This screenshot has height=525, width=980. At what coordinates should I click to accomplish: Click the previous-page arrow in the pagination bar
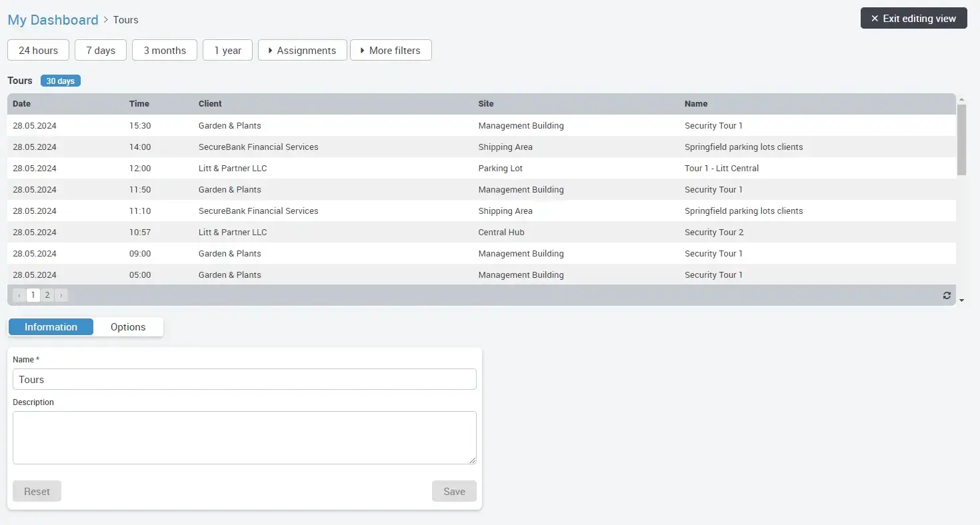19,294
